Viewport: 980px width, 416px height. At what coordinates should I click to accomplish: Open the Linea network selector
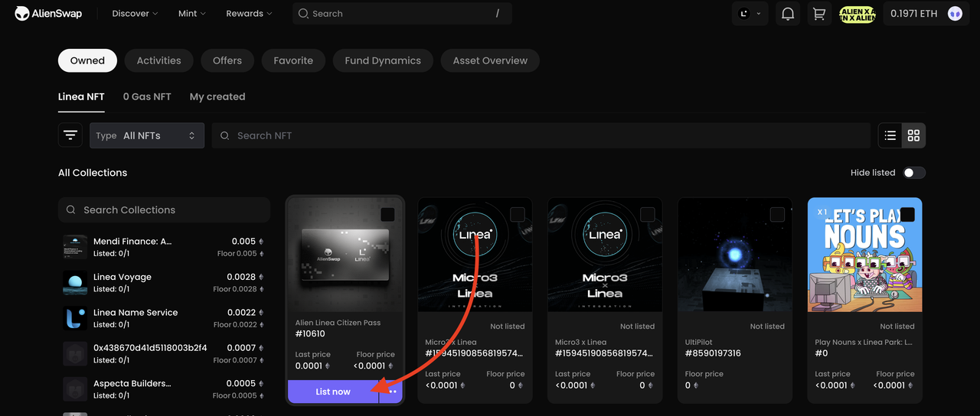click(x=750, y=14)
